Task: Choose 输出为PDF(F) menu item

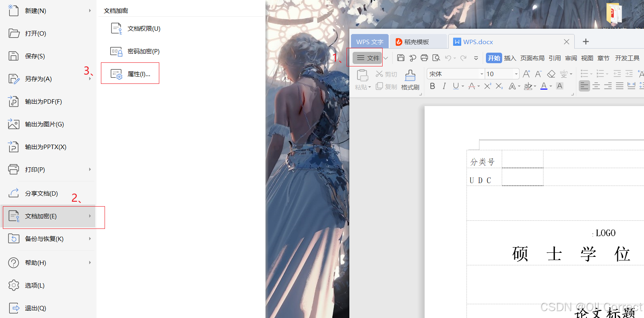Action: (x=48, y=101)
